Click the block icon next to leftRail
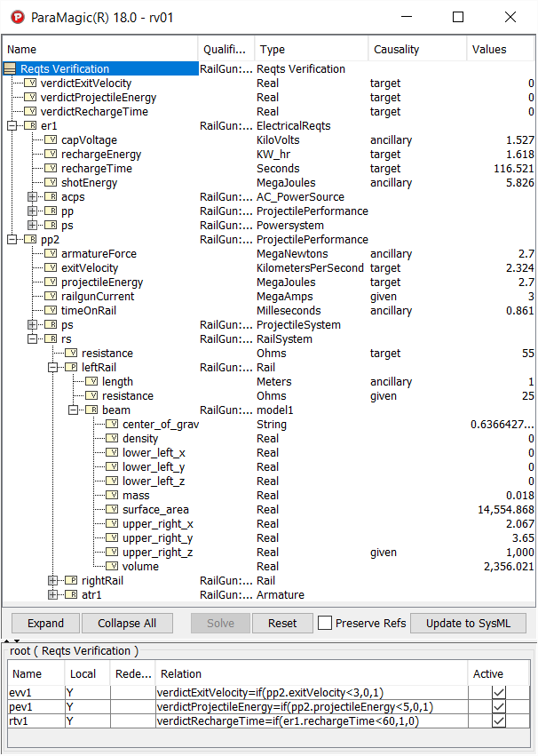Viewport: 538px width, 756px height. (71, 368)
